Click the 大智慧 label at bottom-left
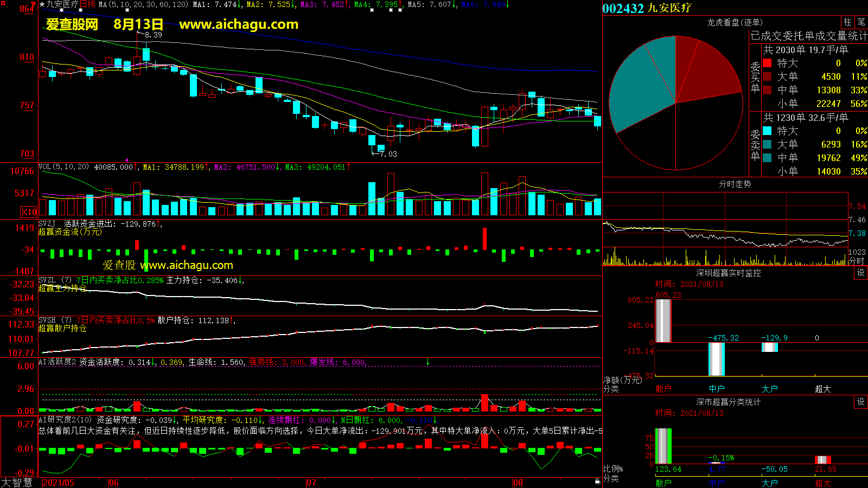868x488 pixels. 17,482
